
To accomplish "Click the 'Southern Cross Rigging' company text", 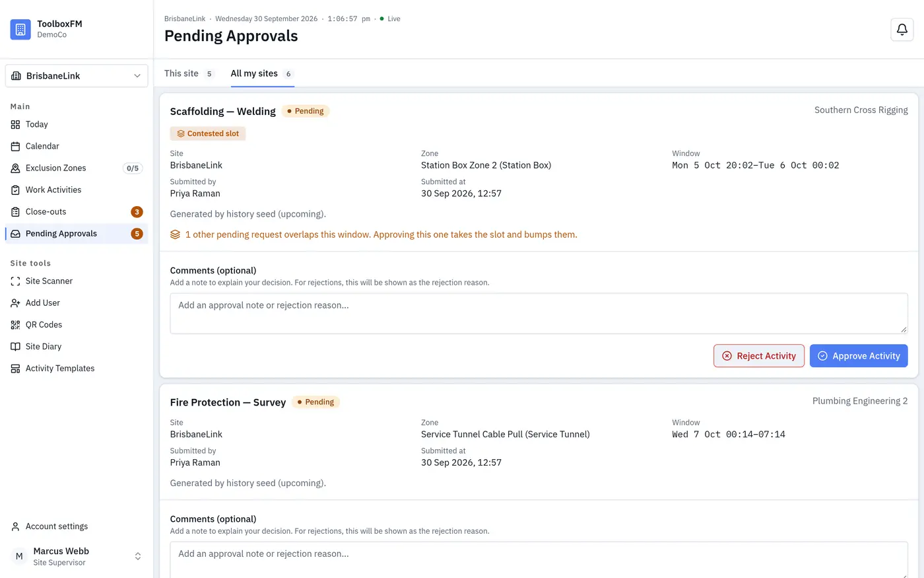I will [861, 110].
